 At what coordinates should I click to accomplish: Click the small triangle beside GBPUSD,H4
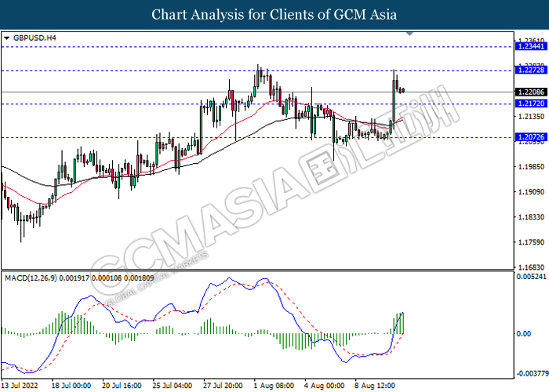pos(6,38)
